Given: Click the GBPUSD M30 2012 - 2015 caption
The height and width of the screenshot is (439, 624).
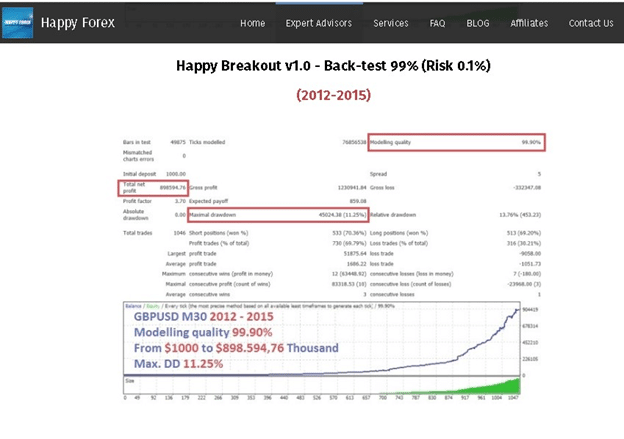Looking at the screenshot, I should 204,317.
